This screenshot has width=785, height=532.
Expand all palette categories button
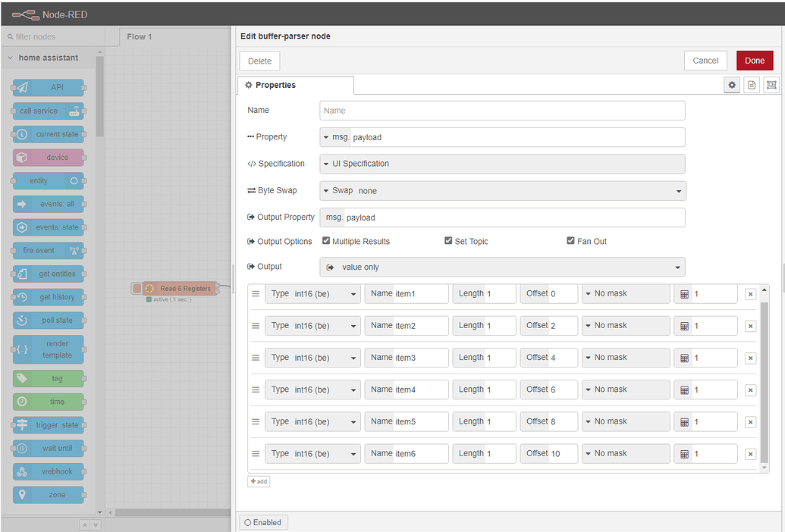tap(95, 525)
